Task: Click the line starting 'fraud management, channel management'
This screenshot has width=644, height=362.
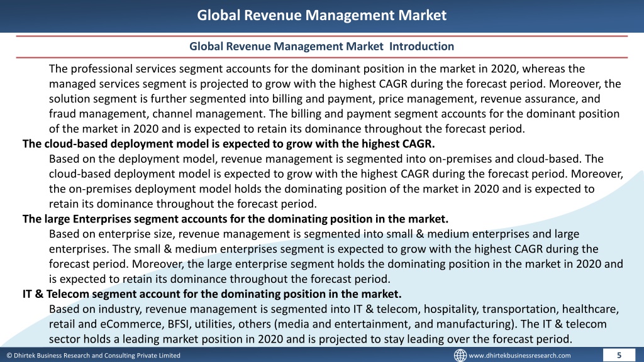Action: (x=334, y=114)
